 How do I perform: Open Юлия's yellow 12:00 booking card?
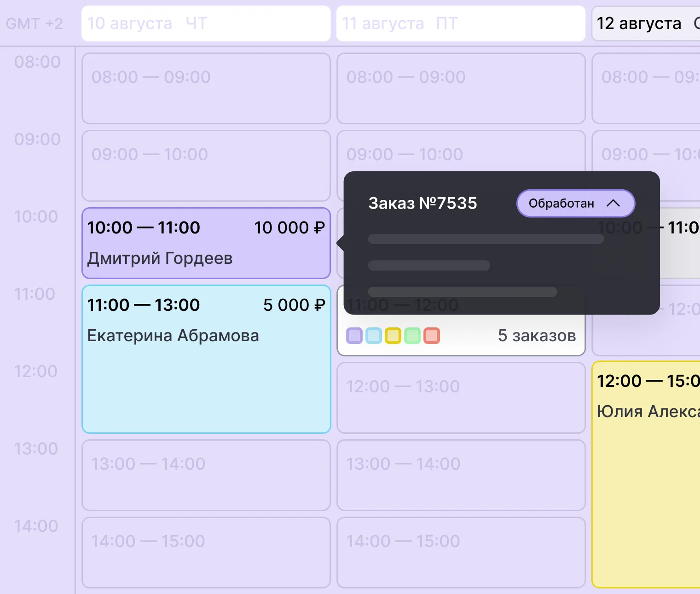click(x=646, y=474)
